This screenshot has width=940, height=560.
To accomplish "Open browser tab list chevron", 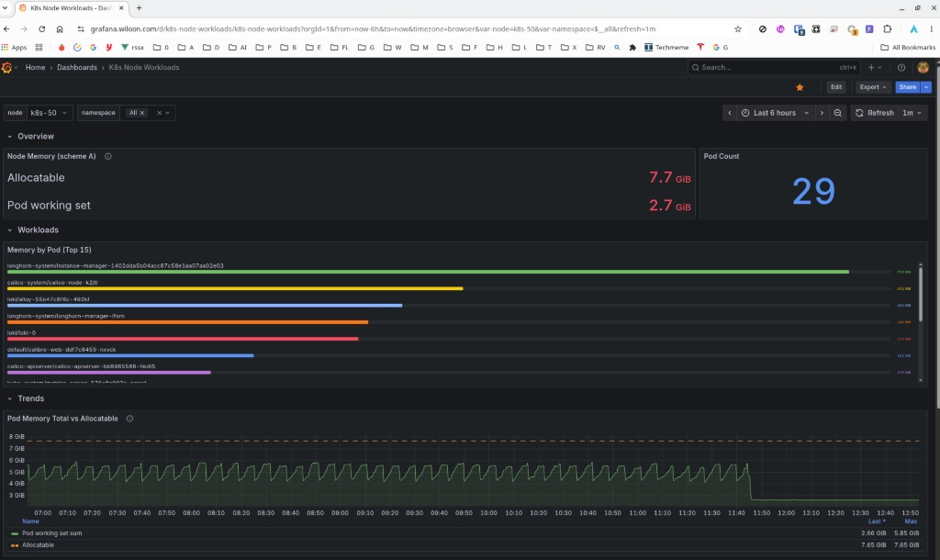I will [x=5, y=7].
